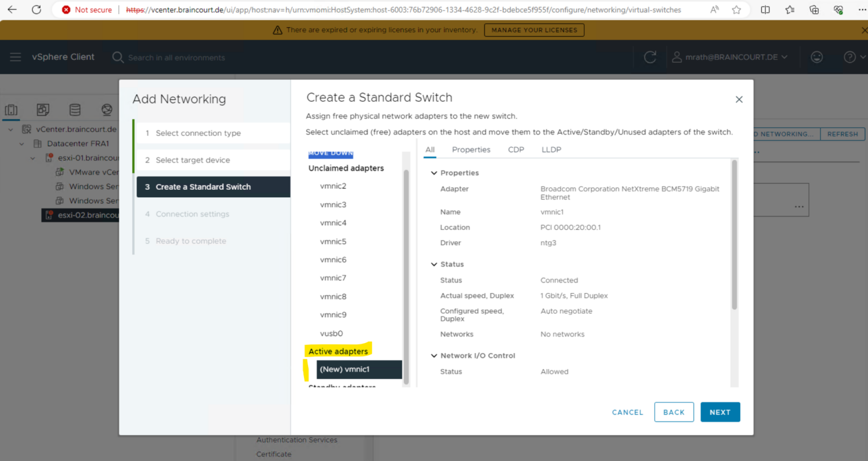Select vmnic4 in unclaimed adapters
The image size is (868, 461).
click(x=333, y=223)
